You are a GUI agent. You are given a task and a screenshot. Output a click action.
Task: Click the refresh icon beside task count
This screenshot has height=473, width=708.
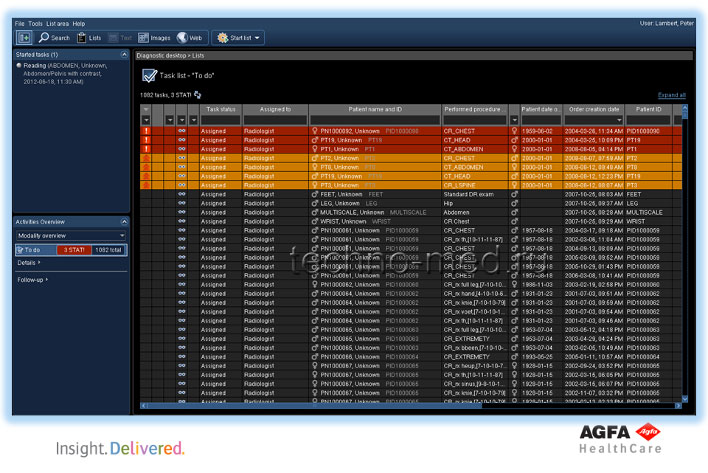(198, 95)
